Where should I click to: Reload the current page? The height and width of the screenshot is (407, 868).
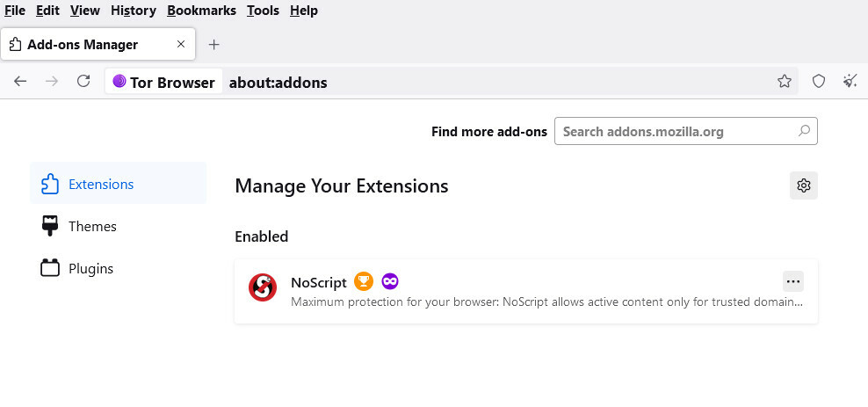click(x=83, y=82)
